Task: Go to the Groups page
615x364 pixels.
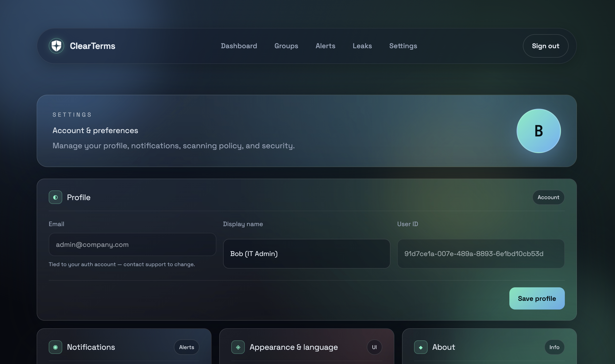Action: (286, 46)
